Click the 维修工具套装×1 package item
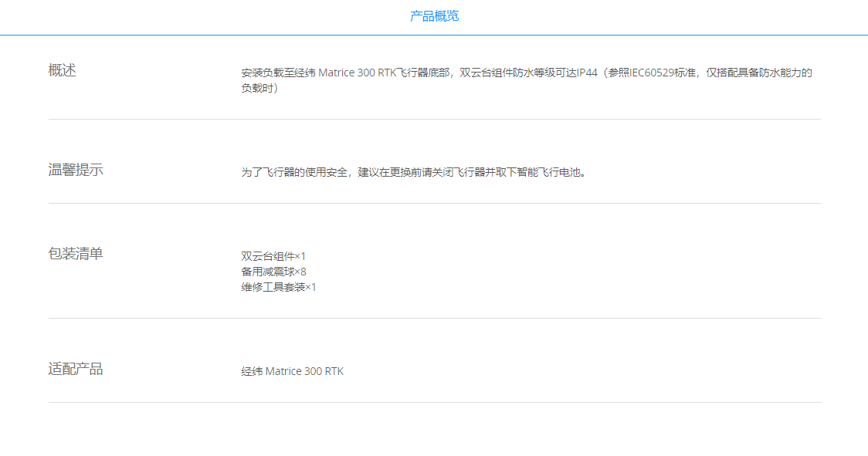Viewport: 868px width, 456px height. (279, 287)
